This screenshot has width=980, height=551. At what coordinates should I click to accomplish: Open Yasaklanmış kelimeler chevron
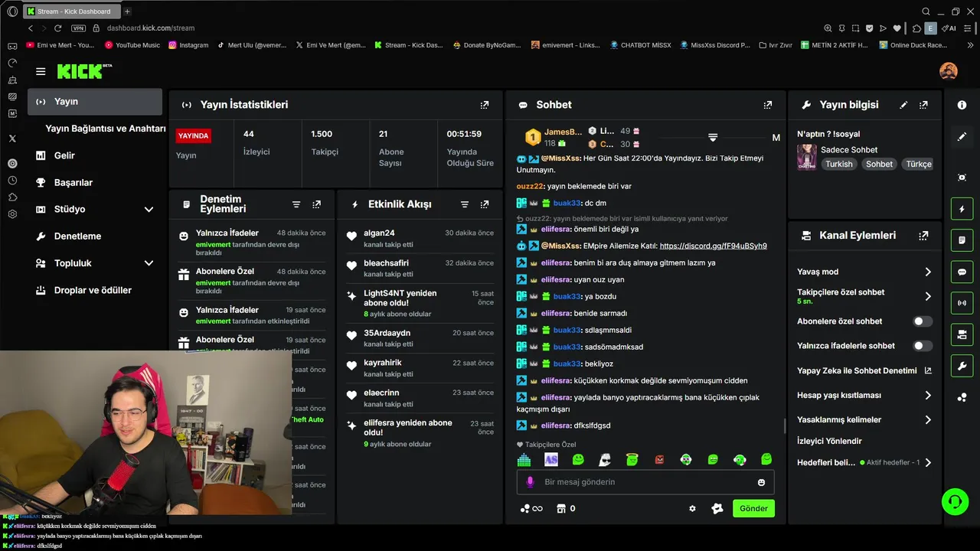[x=928, y=420]
